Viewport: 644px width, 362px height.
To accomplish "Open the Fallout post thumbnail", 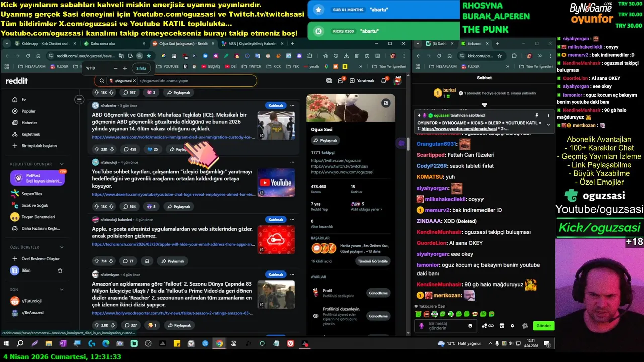I will pyautogui.click(x=276, y=294).
